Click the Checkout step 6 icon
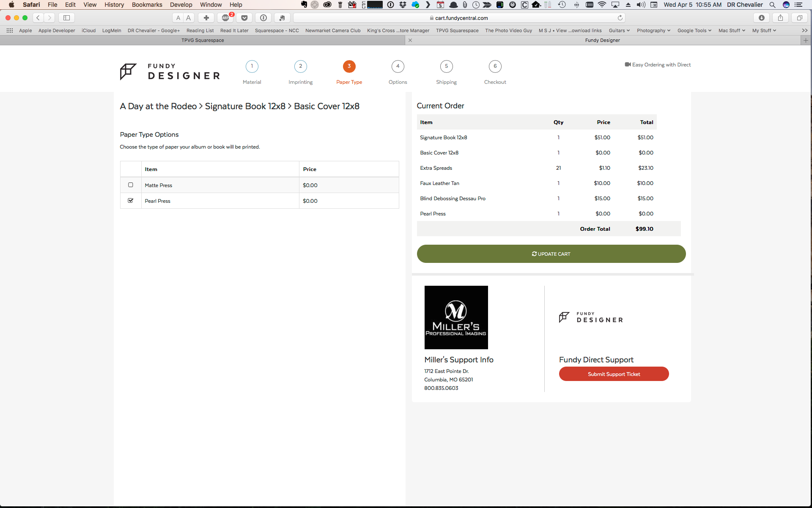The width and height of the screenshot is (812, 508). tap(494, 66)
